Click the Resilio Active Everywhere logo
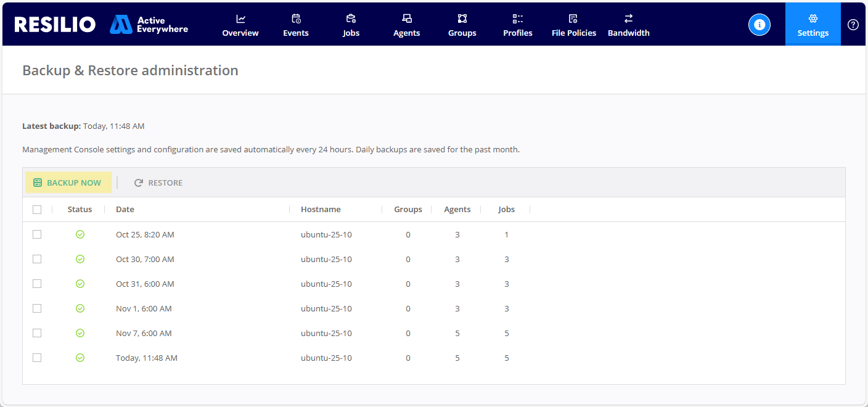Viewport: 868px width, 407px height. point(101,24)
